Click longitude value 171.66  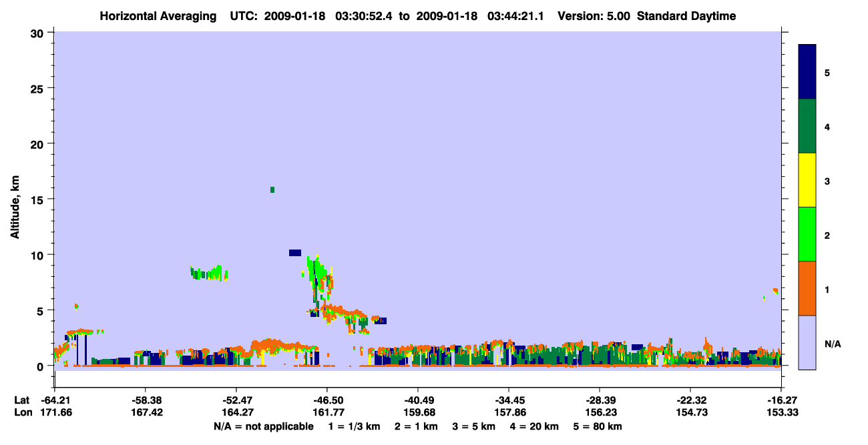click(x=55, y=412)
